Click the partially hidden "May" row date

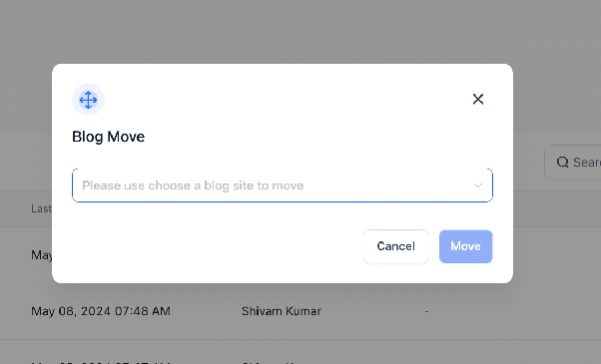click(x=41, y=255)
